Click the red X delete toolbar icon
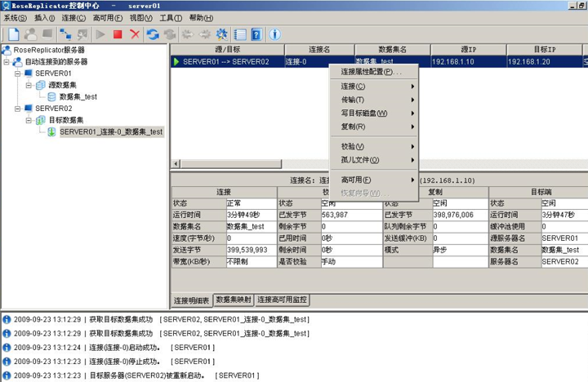 [x=135, y=34]
